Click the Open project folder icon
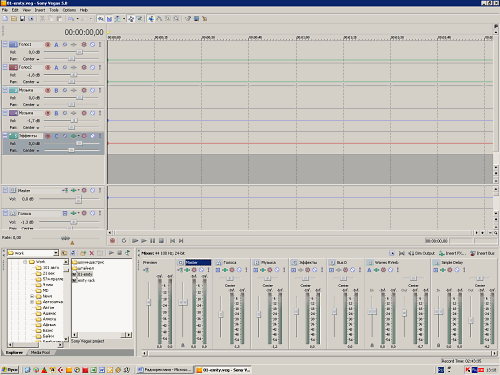The image size is (500, 375). tap(14, 19)
